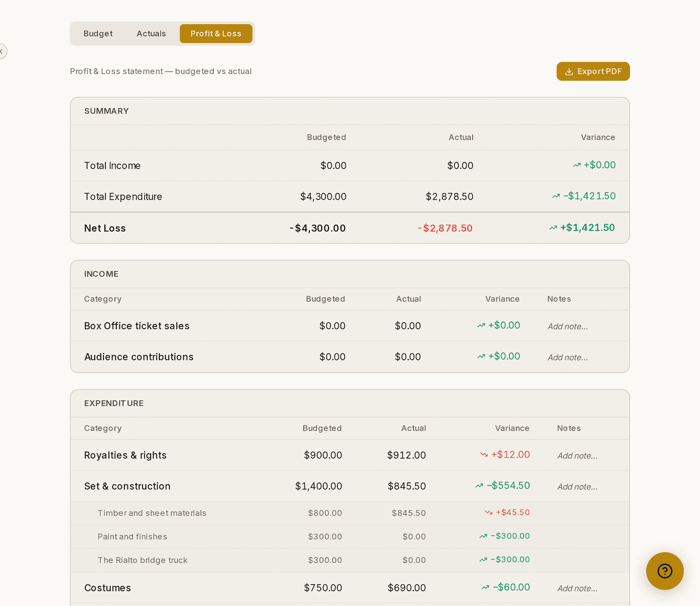
Task: Add note for Set & construction
Action: click(577, 487)
